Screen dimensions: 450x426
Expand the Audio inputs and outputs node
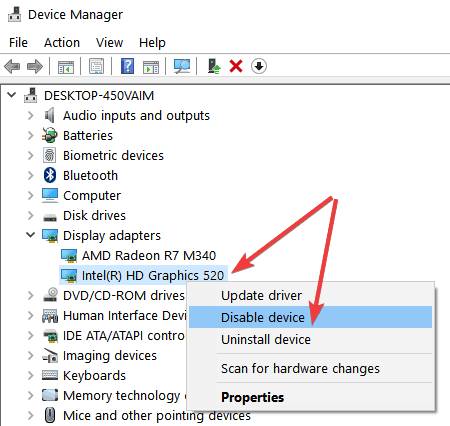point(30,116)
